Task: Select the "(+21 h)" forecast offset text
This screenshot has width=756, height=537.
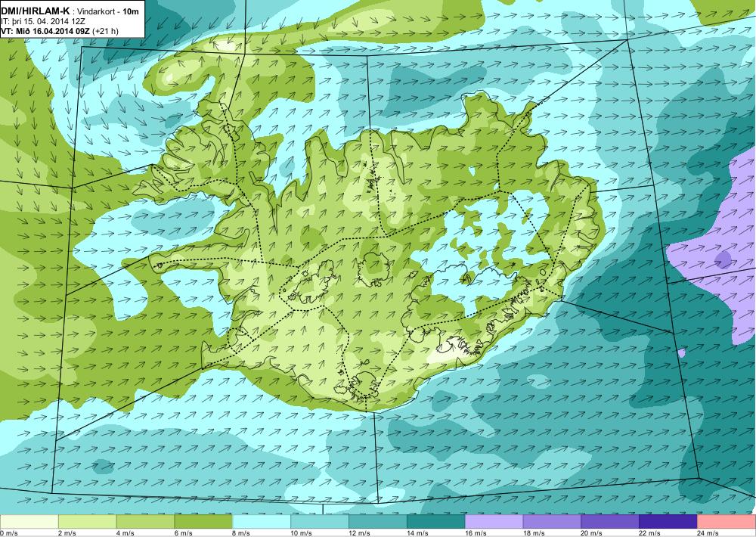Action: [x=106, y=31]
